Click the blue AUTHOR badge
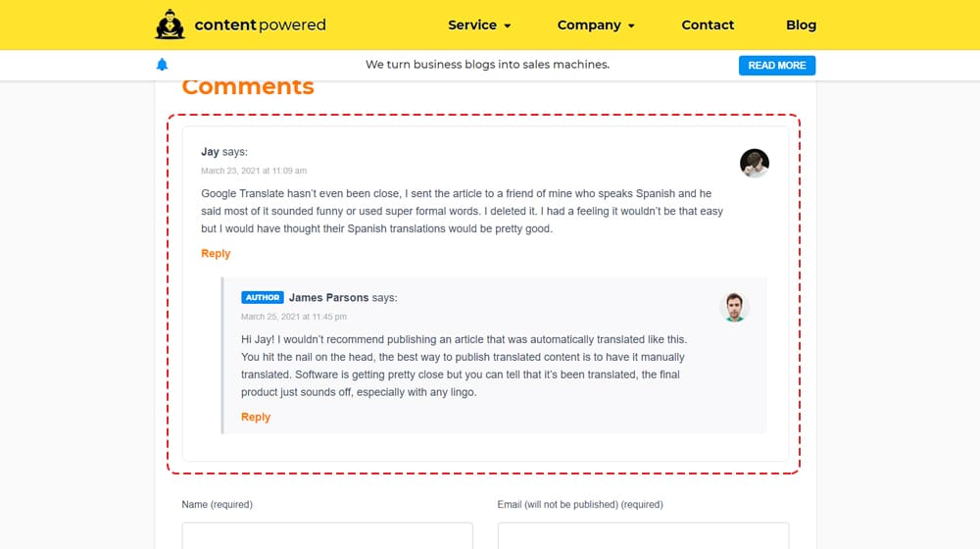980x549 pixels. [x=263, y=298]
